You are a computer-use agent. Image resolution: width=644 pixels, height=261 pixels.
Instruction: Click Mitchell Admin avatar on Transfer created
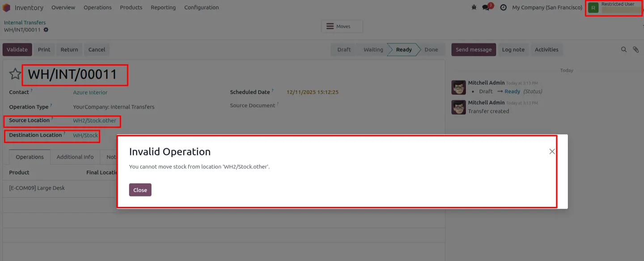pos(458,107)
